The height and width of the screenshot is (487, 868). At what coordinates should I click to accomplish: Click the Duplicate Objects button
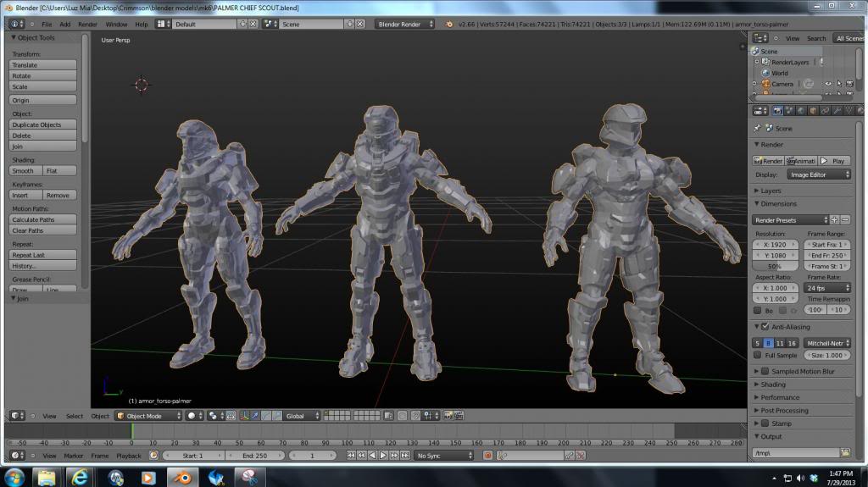[x=42, y=125]
